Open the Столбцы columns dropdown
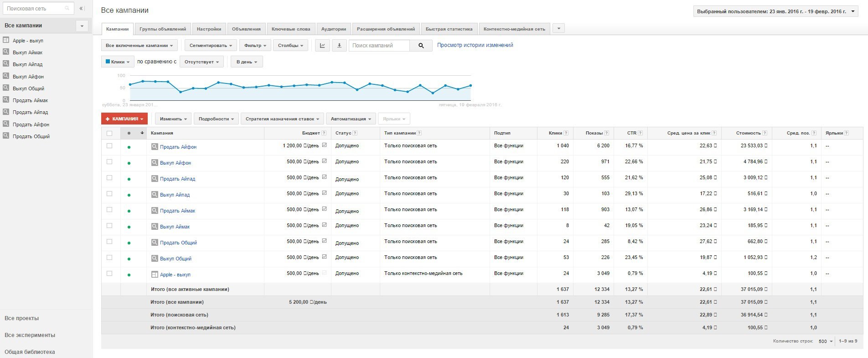Screen dimensions: 868x358 coord(290,46)
